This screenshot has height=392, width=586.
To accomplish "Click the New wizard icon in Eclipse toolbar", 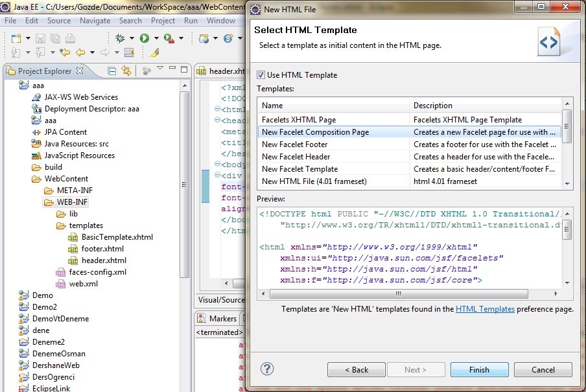I will coord(16,38).
